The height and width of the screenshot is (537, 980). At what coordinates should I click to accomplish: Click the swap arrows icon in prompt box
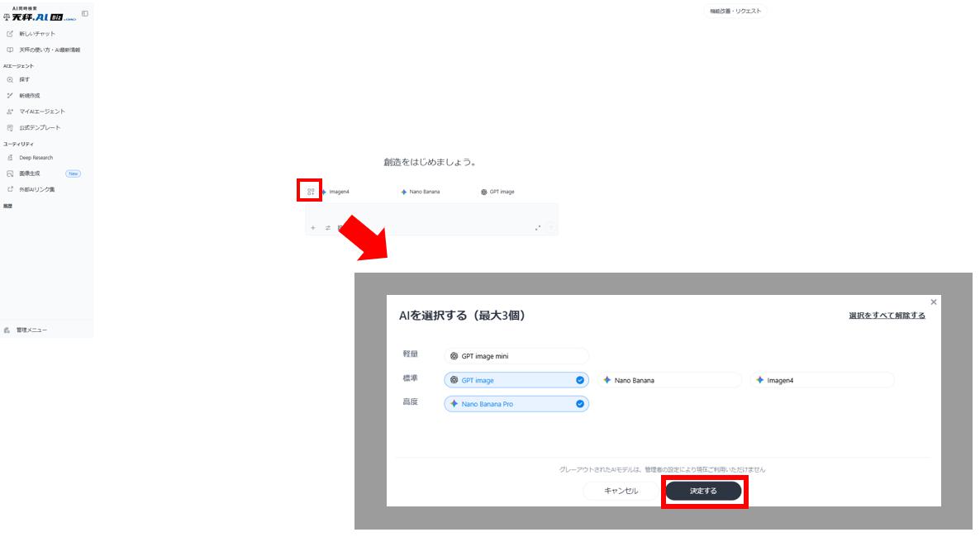point(327,228)
